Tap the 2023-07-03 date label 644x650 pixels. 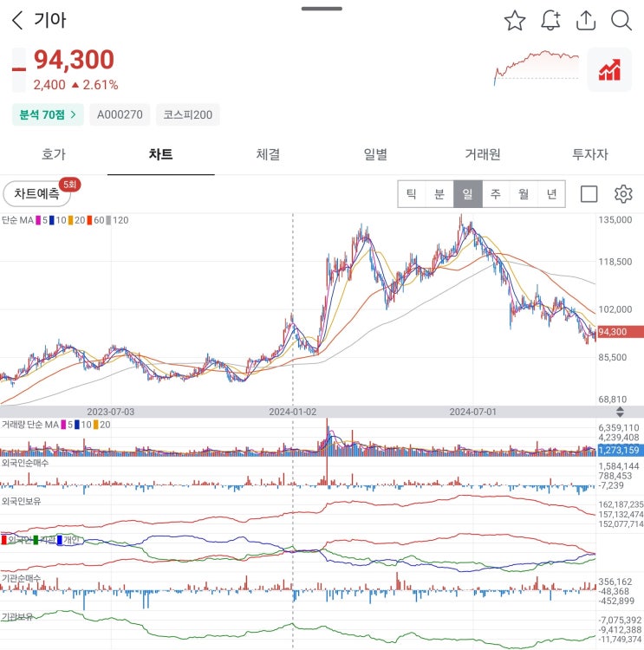pos(111,412)
